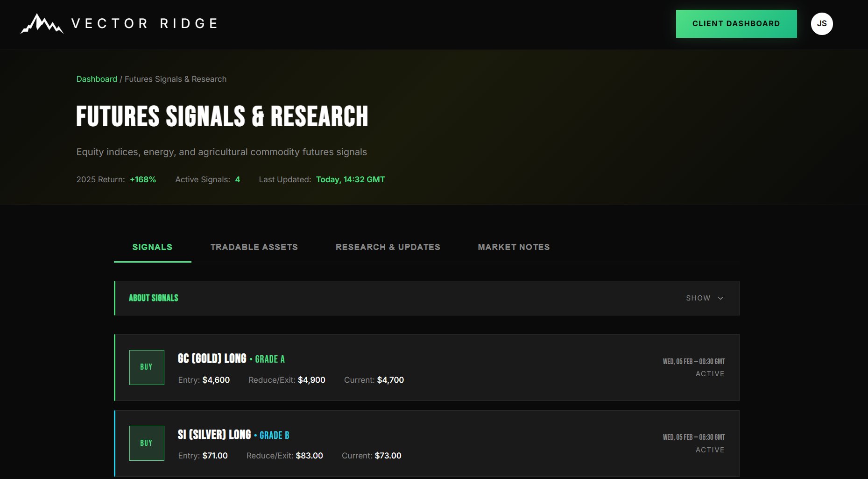Screen dimensions: 868x479
Task: Click the CLIENT DASHBOARD button
Action: tap(736, 23)
